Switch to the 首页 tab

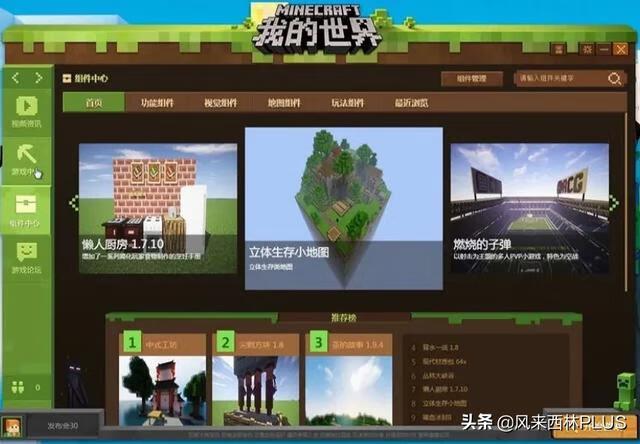coord(94,102)
